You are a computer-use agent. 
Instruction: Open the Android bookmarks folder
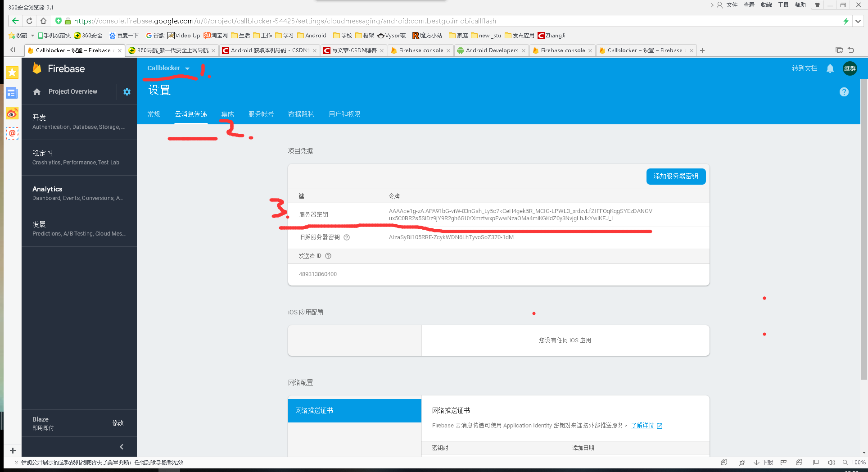pyautogui.click(x=312, y=36)
